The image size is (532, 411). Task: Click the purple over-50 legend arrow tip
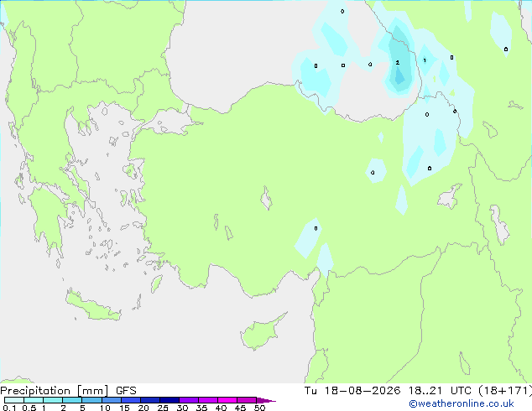[266, 400]
